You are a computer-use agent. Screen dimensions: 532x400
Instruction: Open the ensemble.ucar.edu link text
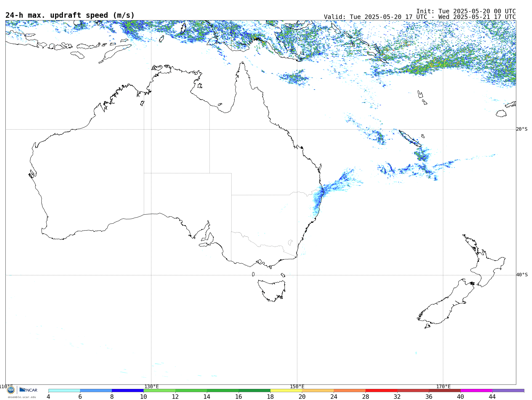[22, 397]
